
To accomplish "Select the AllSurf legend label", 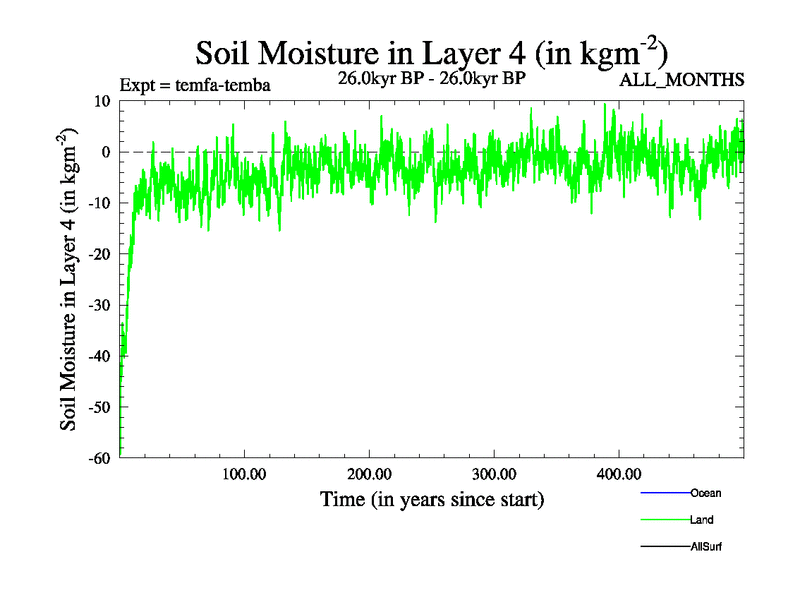I will 705,546.
